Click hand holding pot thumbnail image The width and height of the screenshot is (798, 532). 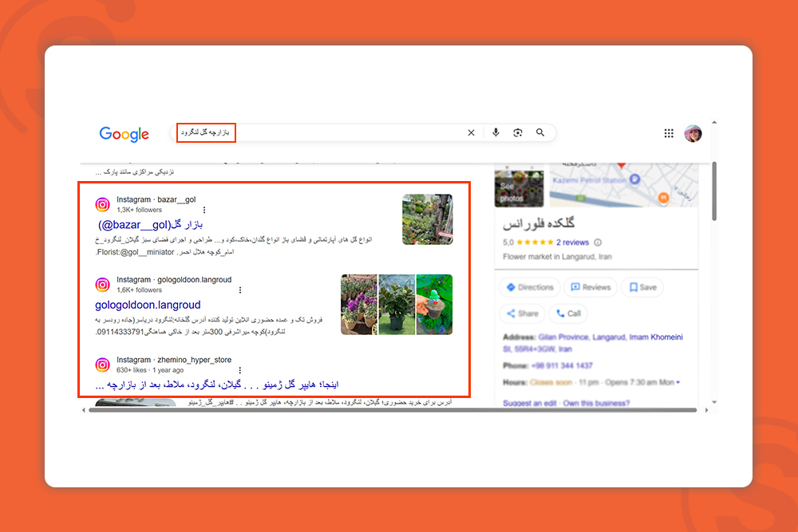tap(434, 305)
